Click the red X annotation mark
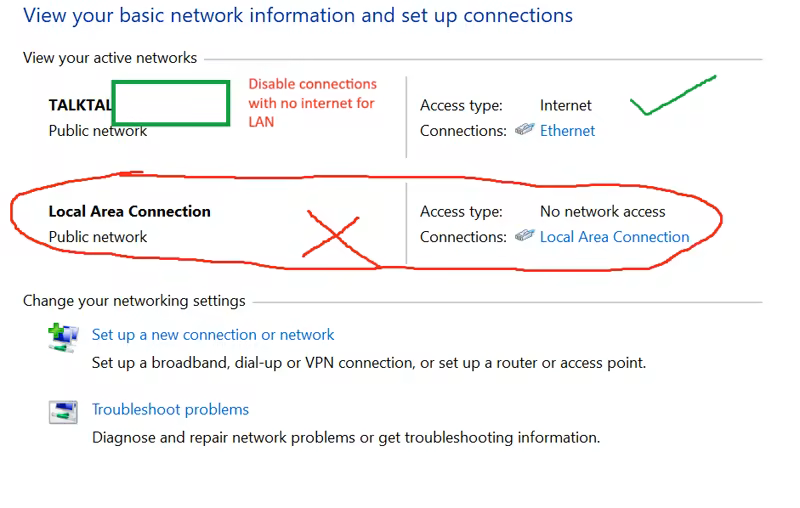 [x=333, y=236]
